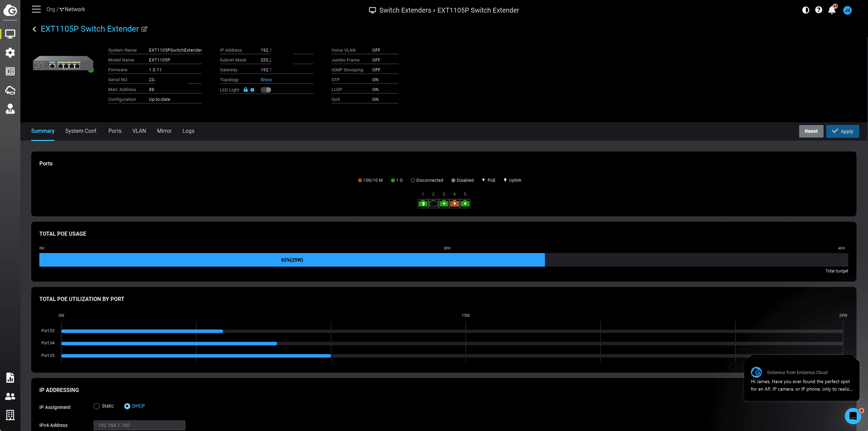This screenshot has height=431, width=868.
Task: Click the Apply button
Action: coord(842,131)
